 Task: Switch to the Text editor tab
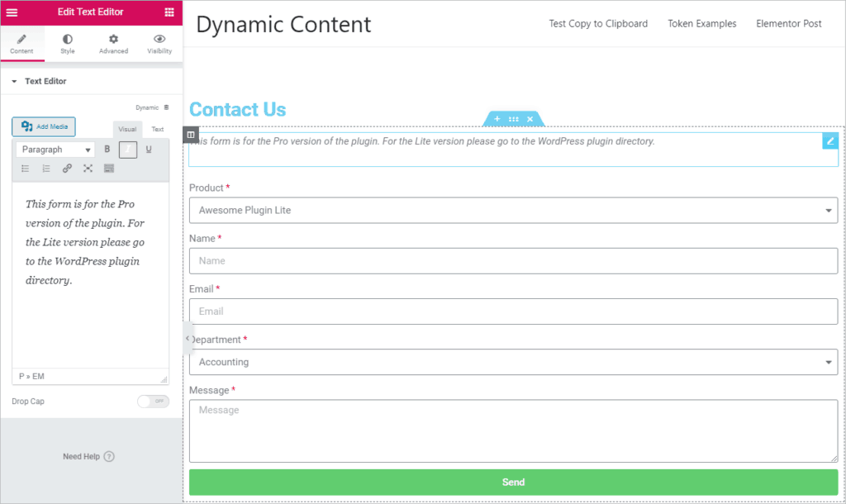pyautogui.click(x=157, y=130)
